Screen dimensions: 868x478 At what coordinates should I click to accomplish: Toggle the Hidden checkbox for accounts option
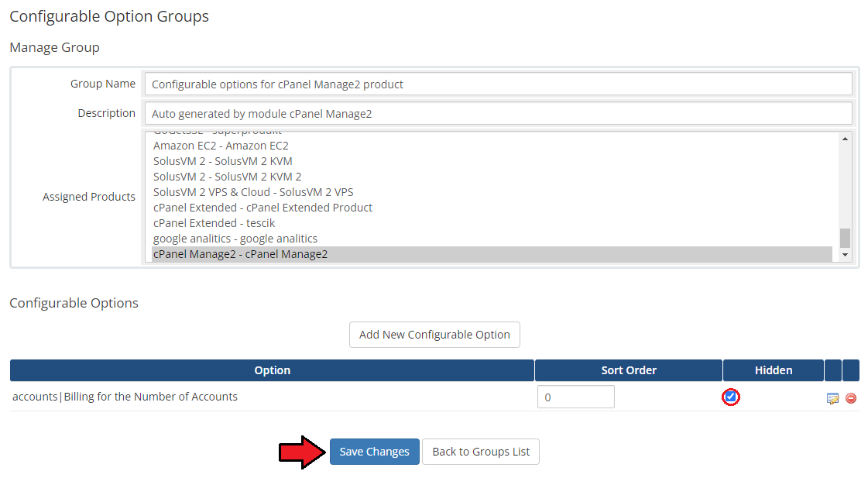[731, 397]
